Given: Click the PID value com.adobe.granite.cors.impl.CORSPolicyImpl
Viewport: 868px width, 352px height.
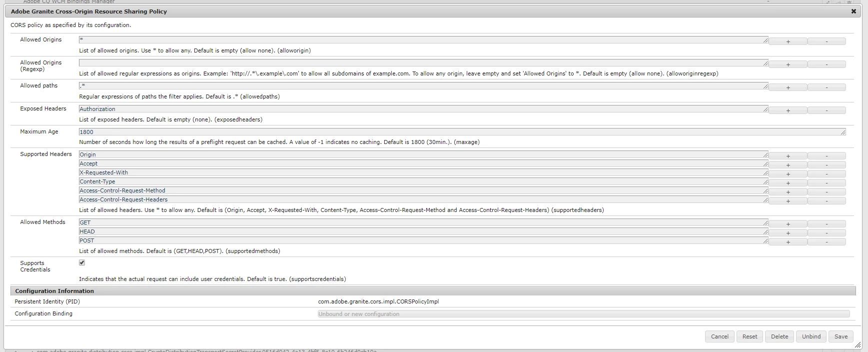Looking at the screenshot, I should 378,301.
